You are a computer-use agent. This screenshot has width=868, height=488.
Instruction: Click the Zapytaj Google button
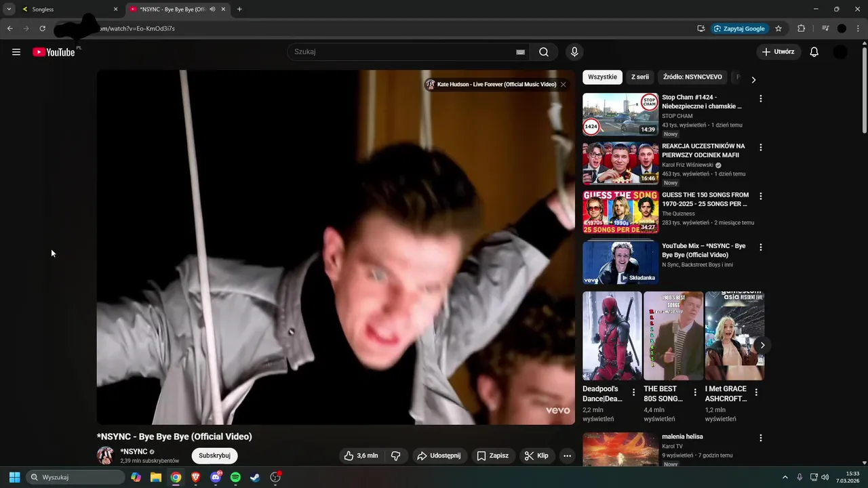(x=739, y=28)
